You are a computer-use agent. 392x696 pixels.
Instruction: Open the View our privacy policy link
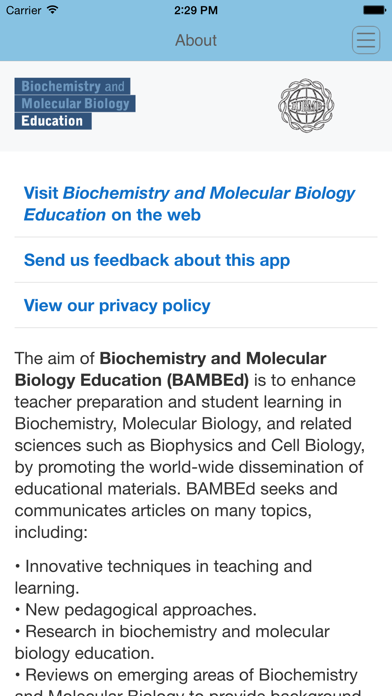pyautogui.click(x=117, y=305)
